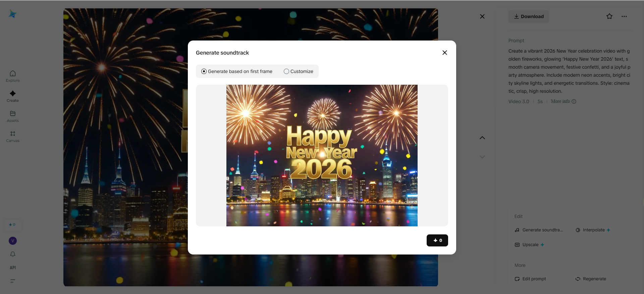The height and width of the screenshot is (294, 644).
Task: Go to the next video with down chevron
Action: pyautogui.click(x=482, y=157)
